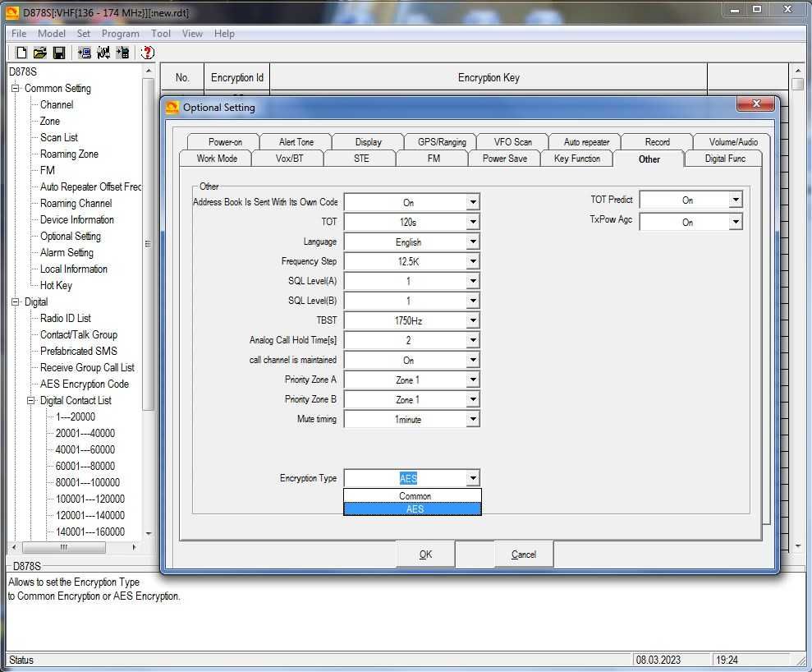The height and width of the screenshot is (672, 812).
Task: Open the TOT 120s dropdown
Action: tap(472, 222)
